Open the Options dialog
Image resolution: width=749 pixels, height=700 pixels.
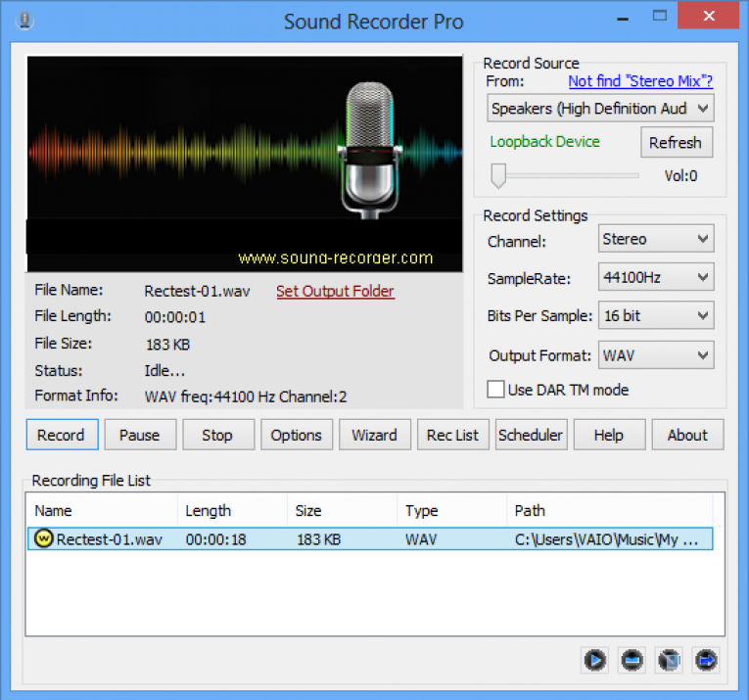click(297, 435)
